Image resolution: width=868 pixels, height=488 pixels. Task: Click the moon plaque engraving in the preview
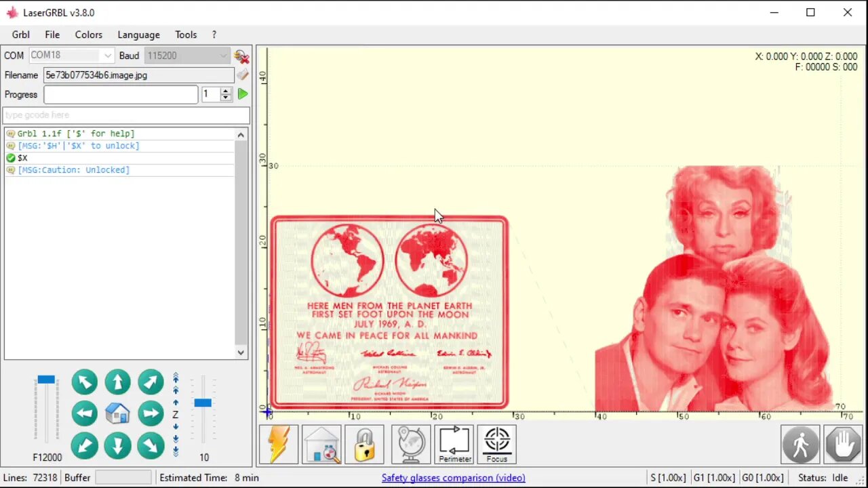389,312
